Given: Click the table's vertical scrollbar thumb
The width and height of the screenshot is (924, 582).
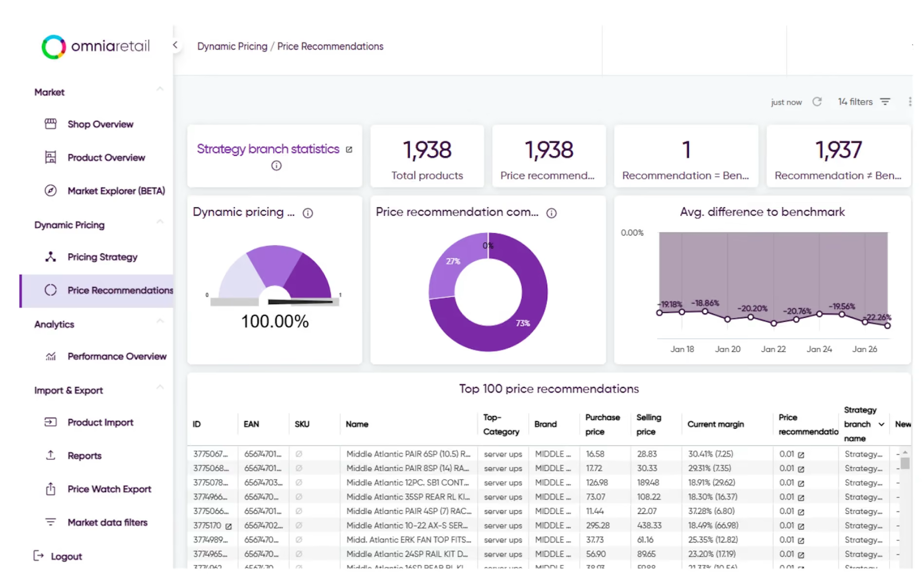Looking at the screenshot, I should tap(905, 463).
